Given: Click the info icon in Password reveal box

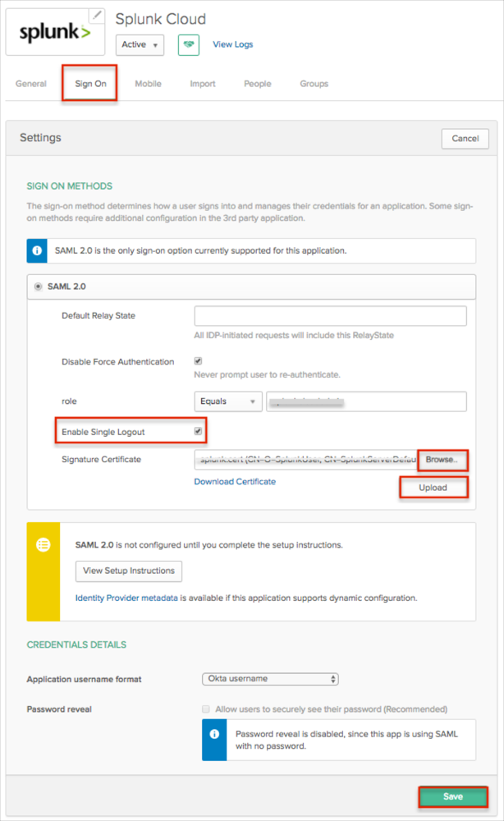Looking at the screenshot, I should pos(213,733).
